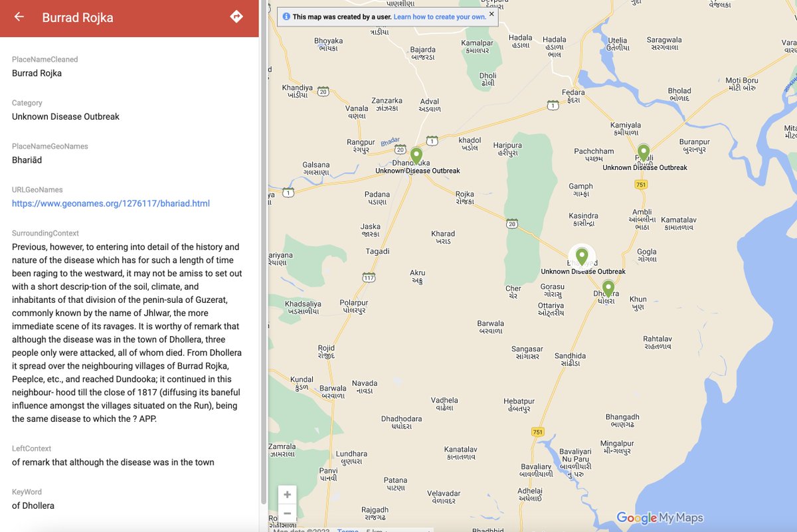Click the 'of Dhollera' keyword value
Viewport: 797px width, 532px height.
pyautogui.click(x=33, y=505)
